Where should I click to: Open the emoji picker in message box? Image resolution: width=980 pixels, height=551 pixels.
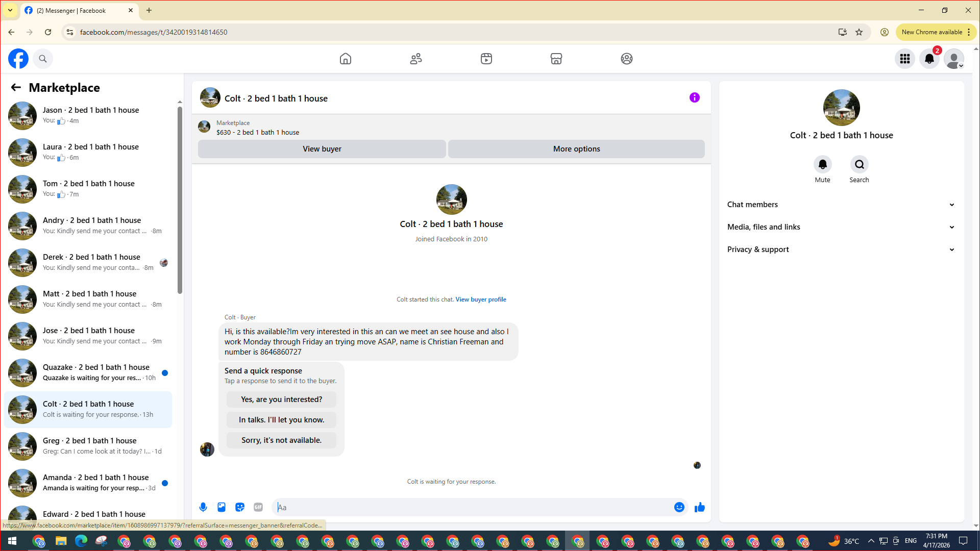click(x=679, y=507)
